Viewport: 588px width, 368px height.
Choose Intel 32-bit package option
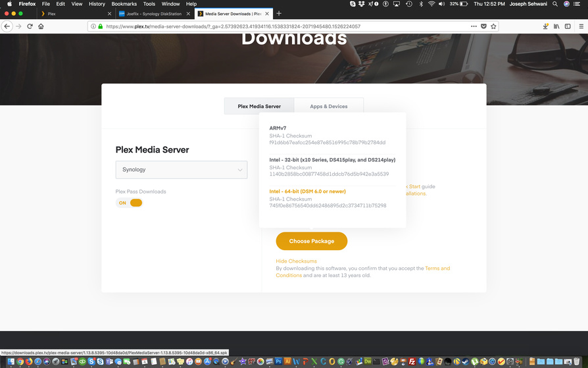[332, 159]
